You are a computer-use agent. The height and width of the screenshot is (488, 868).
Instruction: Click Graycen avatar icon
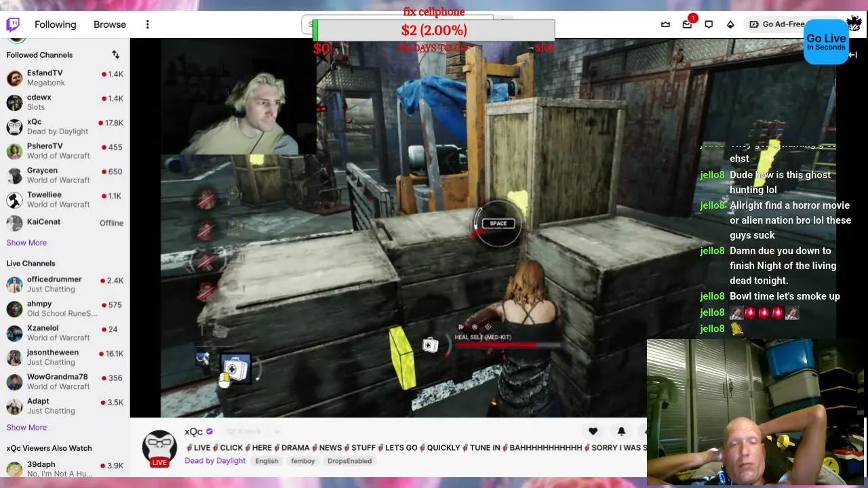point(14,176)
